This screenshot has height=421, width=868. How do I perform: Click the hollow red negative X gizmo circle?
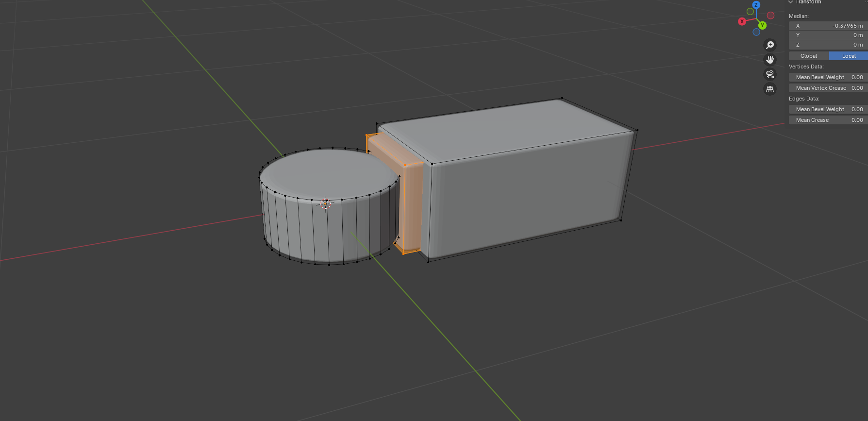770,16
